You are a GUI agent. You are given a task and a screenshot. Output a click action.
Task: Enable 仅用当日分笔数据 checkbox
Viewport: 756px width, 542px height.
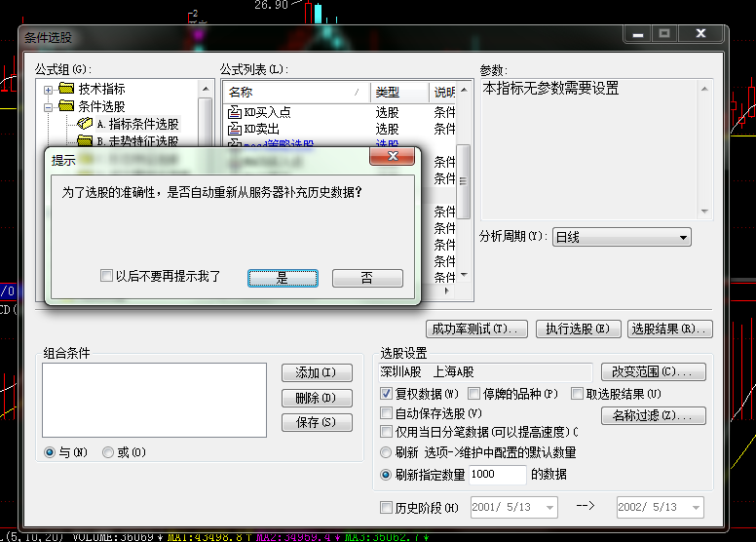(386, 432)
